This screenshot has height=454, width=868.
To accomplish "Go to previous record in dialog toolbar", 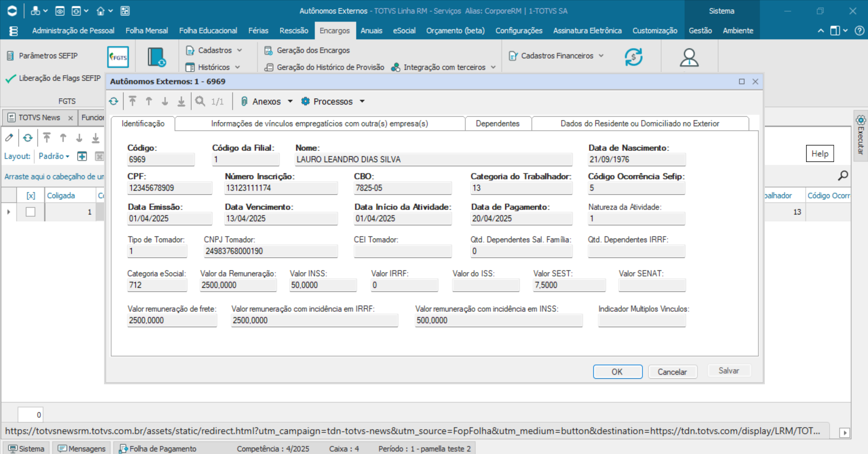I will click(x=149, y=101).
